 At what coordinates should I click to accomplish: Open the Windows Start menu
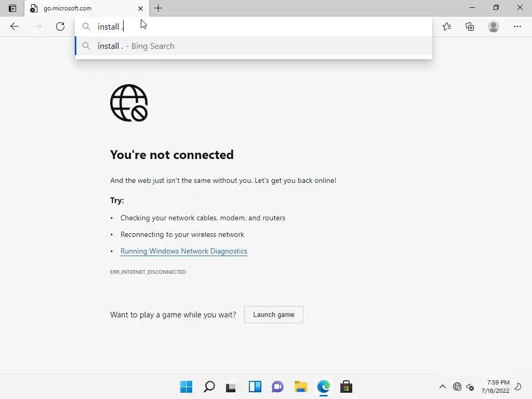186,387
